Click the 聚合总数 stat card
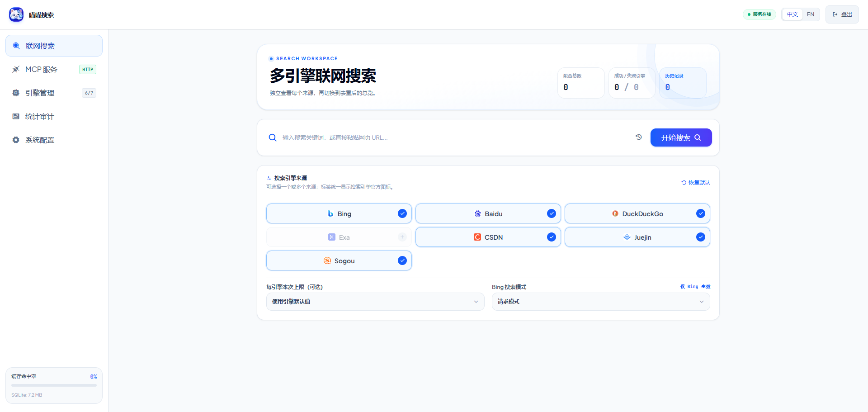 coord(581,83)
